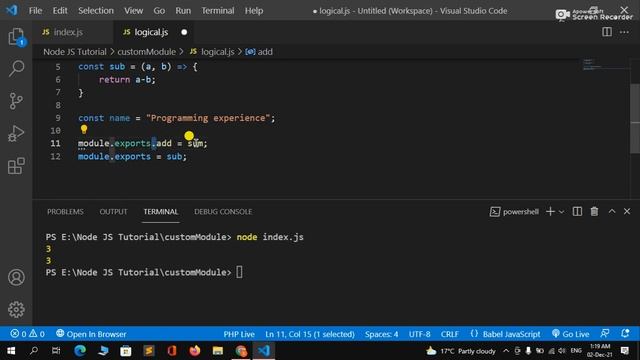
Task: Open File Explorer from taskbar
Action: click(218, 351)
